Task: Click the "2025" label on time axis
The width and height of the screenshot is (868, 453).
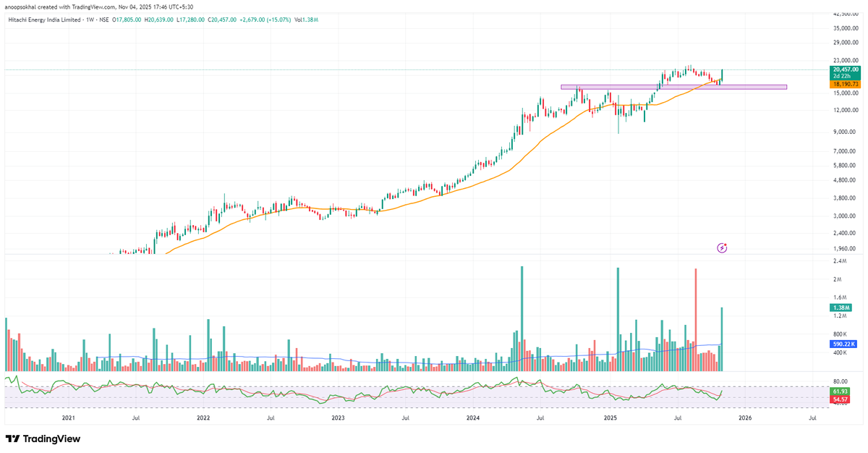Action: pos(610,418)
